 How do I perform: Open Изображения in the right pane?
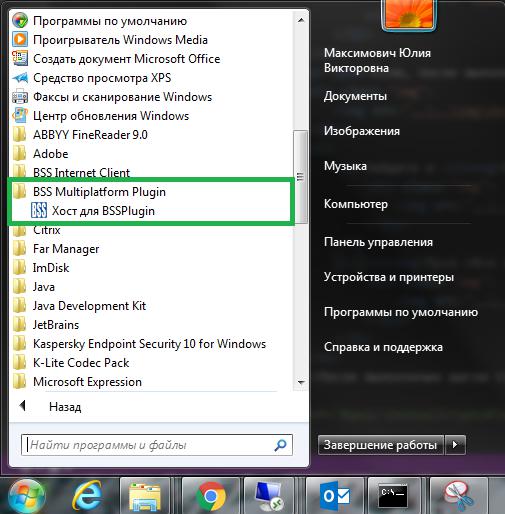[x=362, y=131]
